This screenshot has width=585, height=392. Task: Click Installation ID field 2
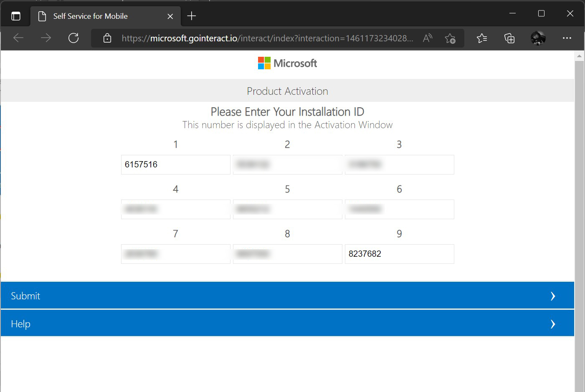tap(288, 164)
